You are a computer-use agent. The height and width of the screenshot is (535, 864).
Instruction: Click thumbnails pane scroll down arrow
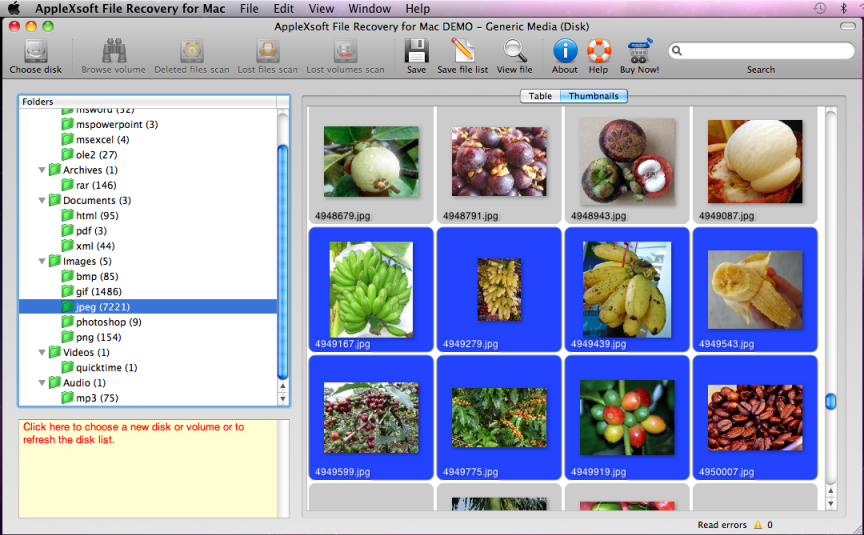[x=830, y=503]
